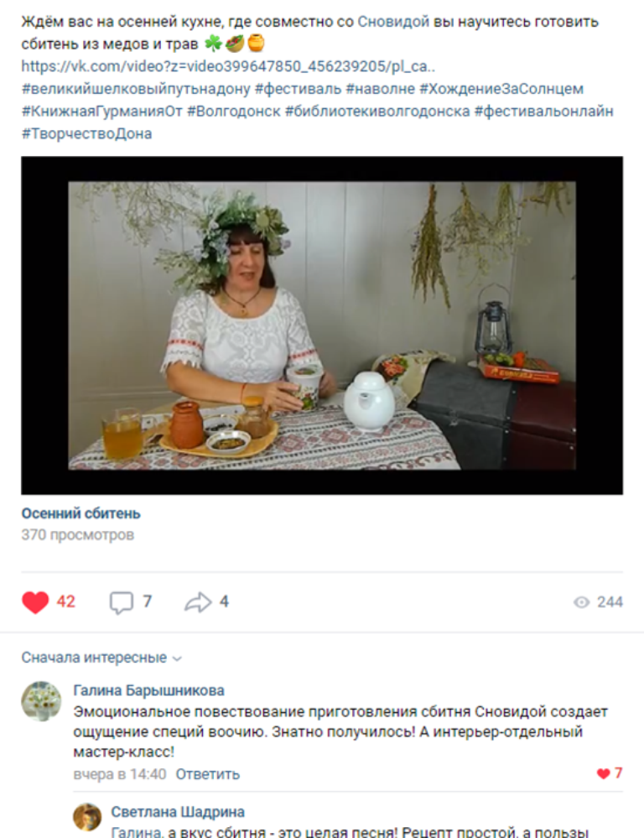Open hashtag #ХождениеЗаСолнцем
Screen dimensions: 644x838
coord(501,89)
